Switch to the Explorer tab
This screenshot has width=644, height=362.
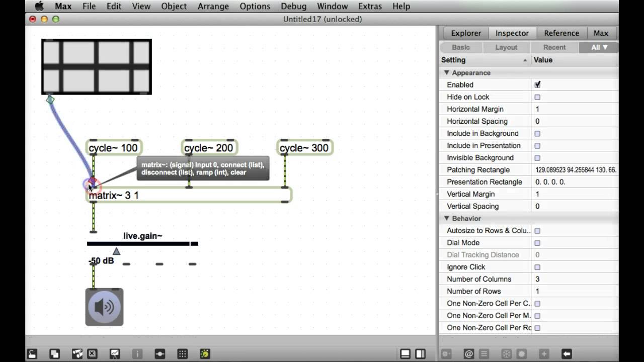pyautogui.click(x=466, y=33)
